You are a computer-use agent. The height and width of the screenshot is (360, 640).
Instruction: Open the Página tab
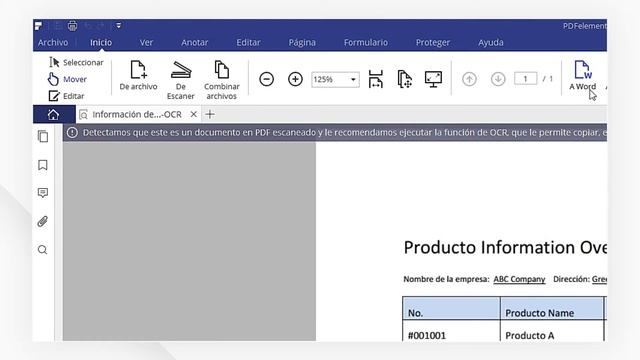tap(302, 42)
